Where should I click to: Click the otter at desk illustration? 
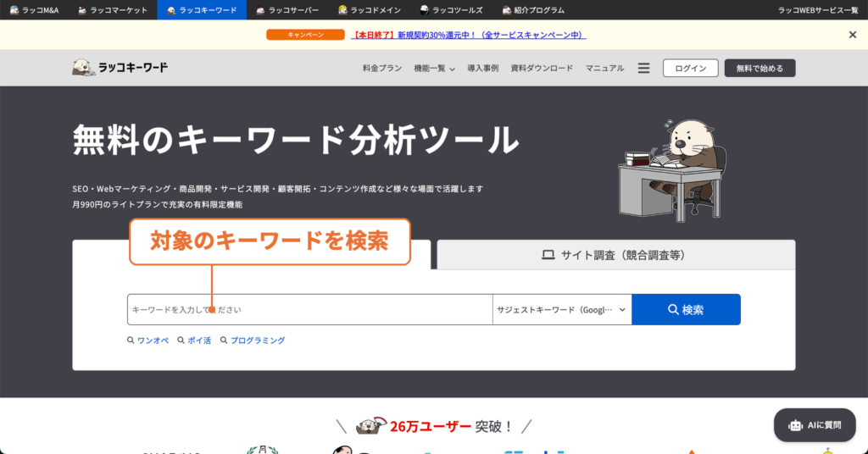click(672, 171)
